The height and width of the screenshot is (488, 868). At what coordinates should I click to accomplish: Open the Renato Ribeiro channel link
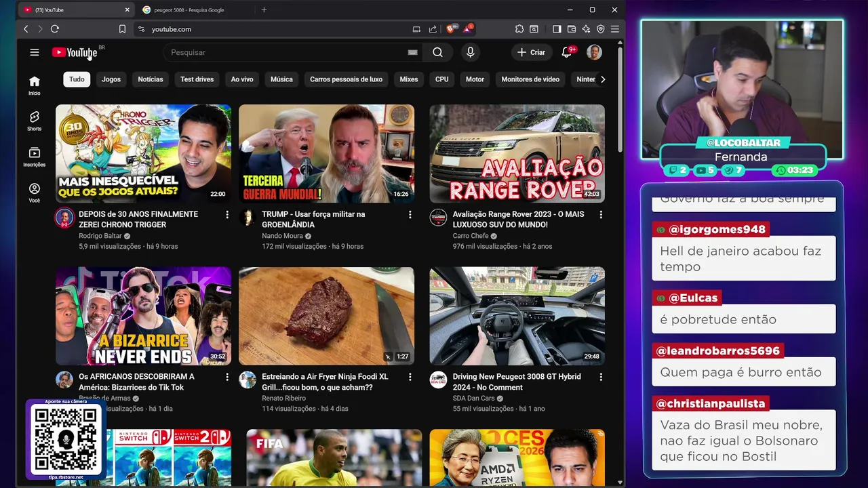284,399
